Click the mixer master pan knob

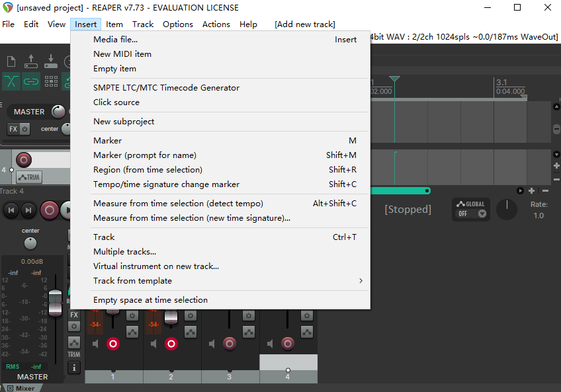click(30, 243)
